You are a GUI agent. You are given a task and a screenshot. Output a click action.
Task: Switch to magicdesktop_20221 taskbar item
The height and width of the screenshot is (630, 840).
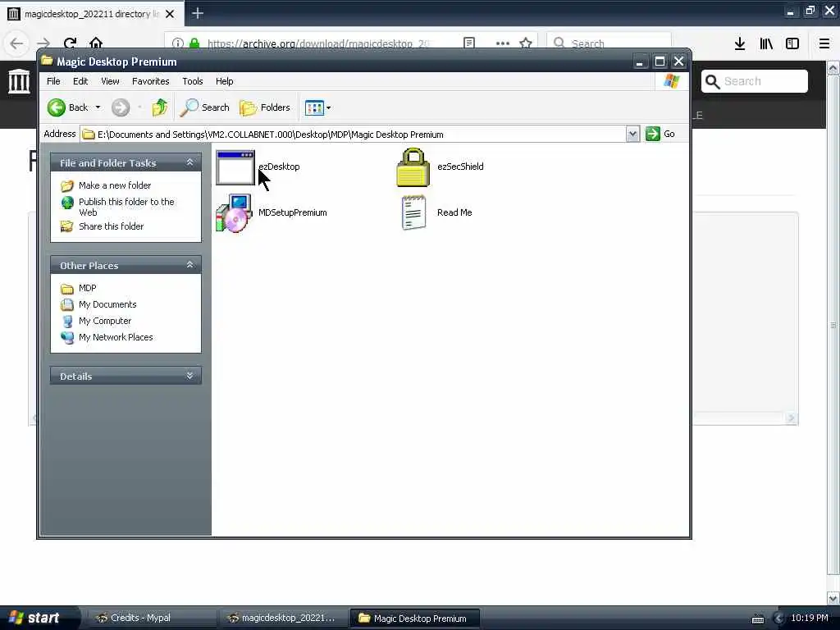point(283,618)
